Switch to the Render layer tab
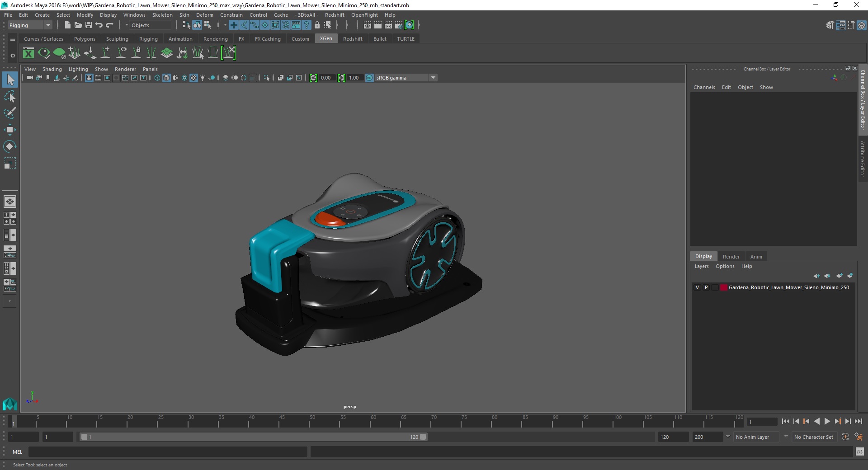The image size is (868, 470). click(x=731, y=257)
